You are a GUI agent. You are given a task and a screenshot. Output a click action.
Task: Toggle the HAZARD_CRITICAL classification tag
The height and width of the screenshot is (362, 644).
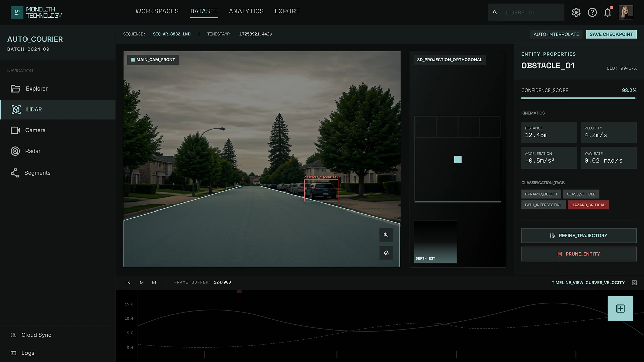pos(588,205)
